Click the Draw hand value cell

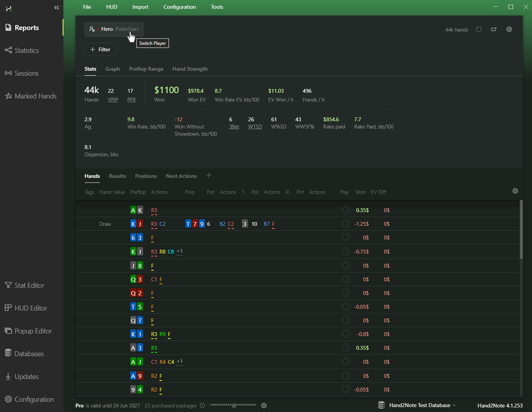coord(105,224)
